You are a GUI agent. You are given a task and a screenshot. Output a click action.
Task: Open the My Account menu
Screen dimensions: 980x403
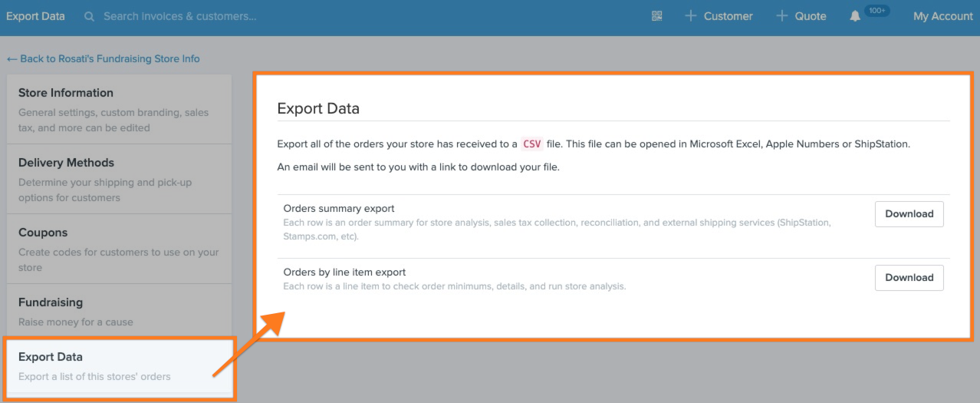click(942, 16)
